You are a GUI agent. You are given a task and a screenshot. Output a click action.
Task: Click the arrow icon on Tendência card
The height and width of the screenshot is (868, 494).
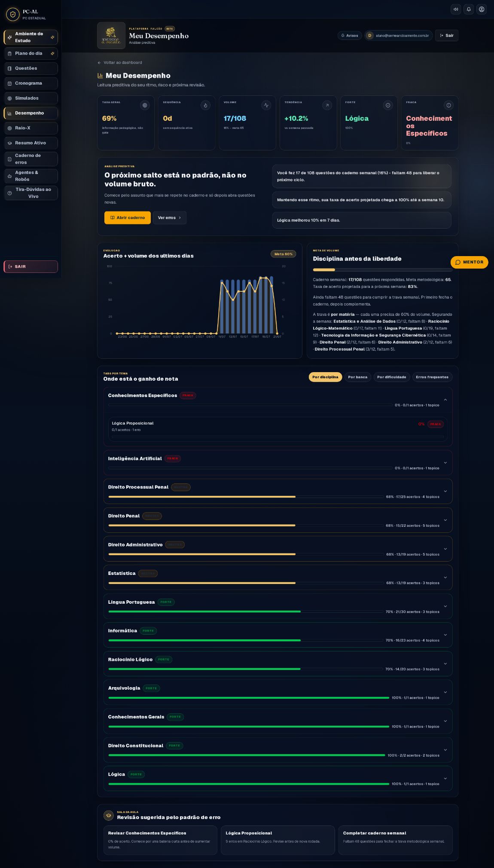tap(327, 105)
